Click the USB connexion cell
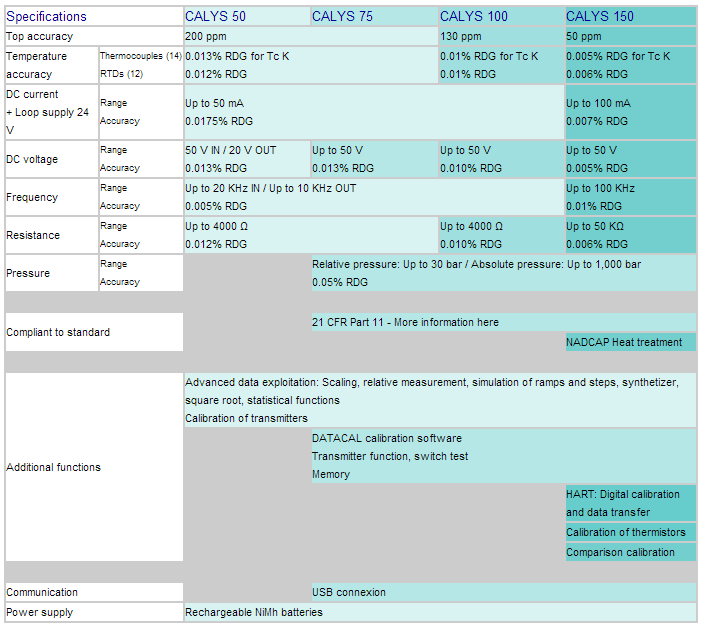The width and height of the screenshot is (707, 629). [348, 592]
